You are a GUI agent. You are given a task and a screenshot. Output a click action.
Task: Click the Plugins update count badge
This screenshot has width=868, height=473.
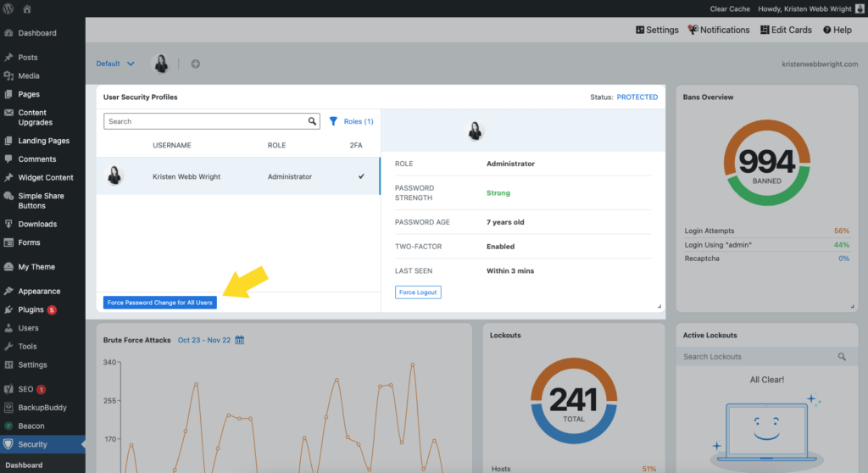click(52, 310)
